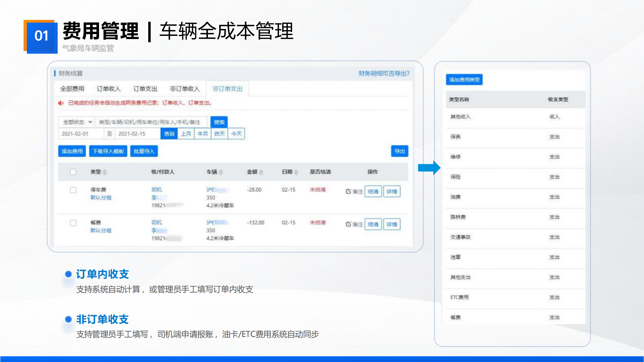The image size is (644, 362).
Task: Click the blue right arrow graphic
Action: pyautogui.click(x=429, y=168)
